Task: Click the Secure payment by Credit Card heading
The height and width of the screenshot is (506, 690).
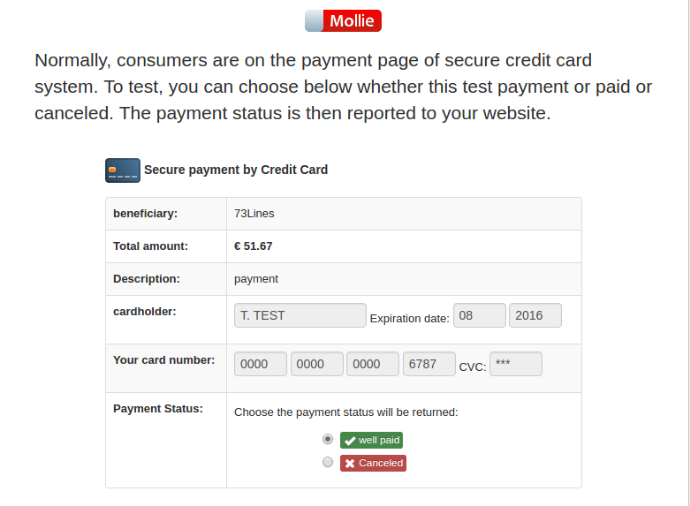Action: pos(236,170)
